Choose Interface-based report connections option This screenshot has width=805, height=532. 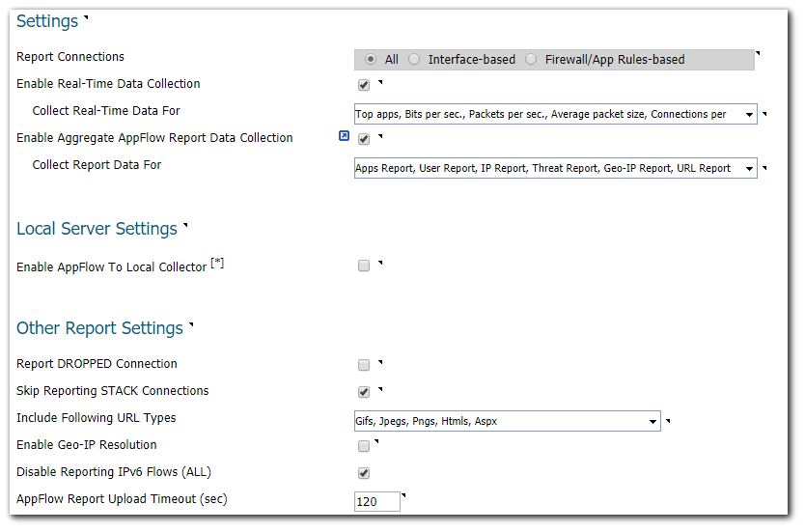414,60
